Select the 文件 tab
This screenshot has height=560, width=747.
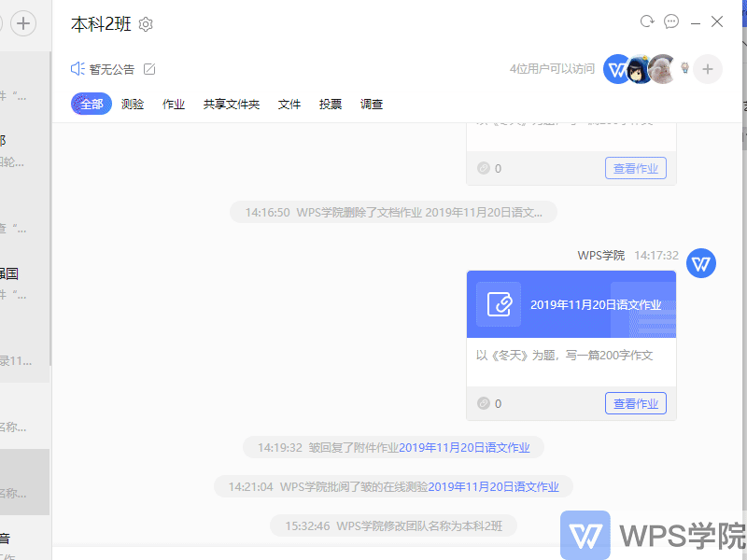click(x=289, y=104)
